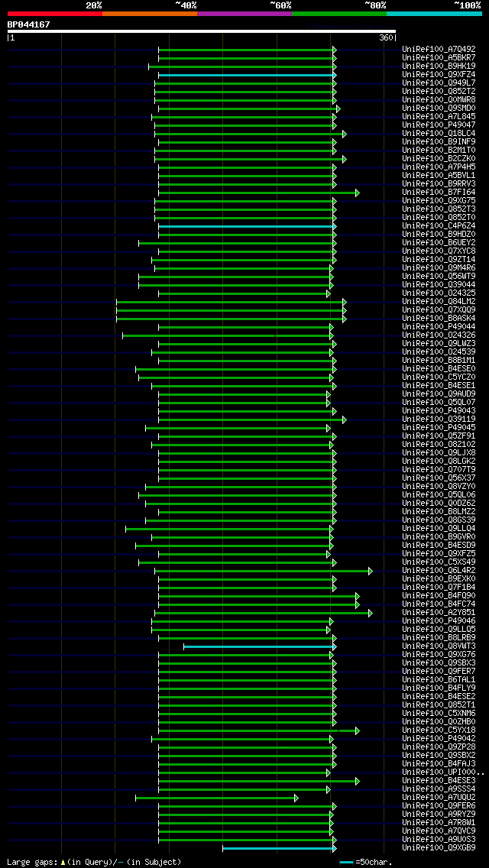Viewport: 489px width, 868px height.
Task: Click the UniRef100_B4ESE3 label
Action: [439, 781]
